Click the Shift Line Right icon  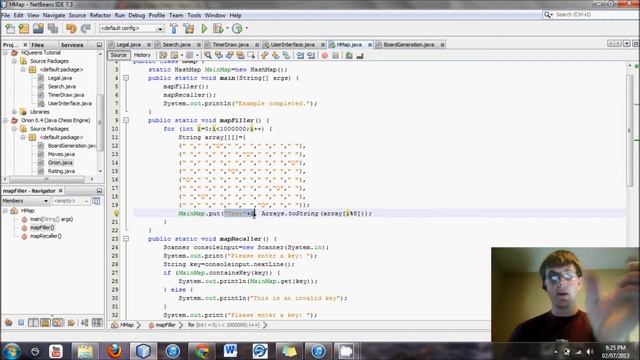(x=311, y=55)
